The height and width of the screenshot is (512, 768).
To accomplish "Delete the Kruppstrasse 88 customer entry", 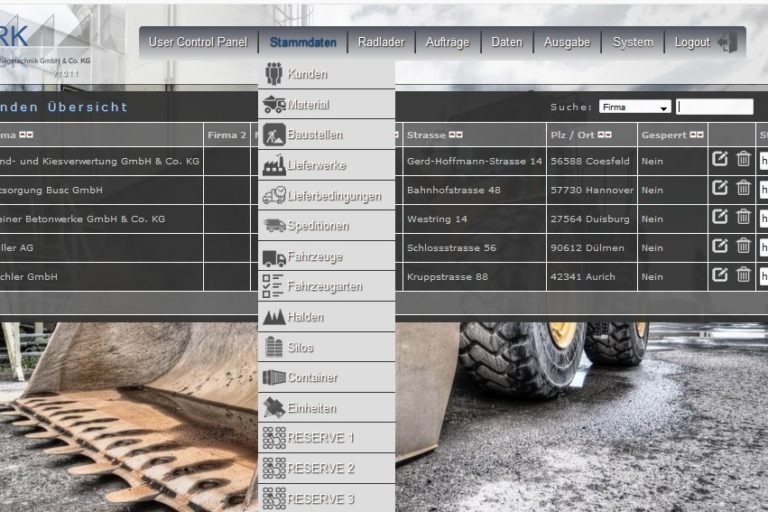I will (x=743, y=275).
